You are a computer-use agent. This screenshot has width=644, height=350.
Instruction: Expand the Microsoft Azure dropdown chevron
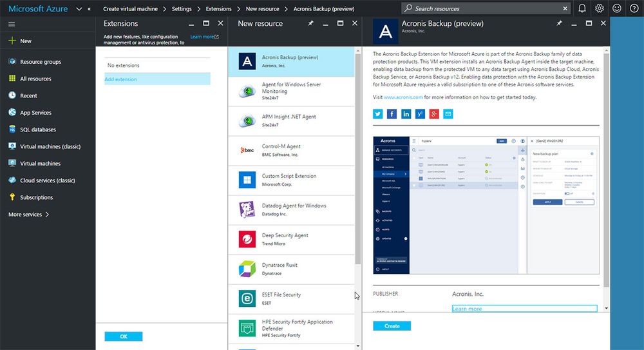[x=79, y=8]
